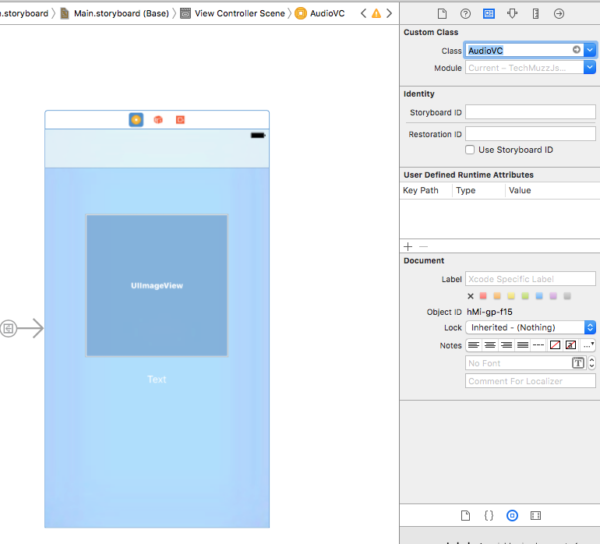Expand the Module dropdown arrow

[590, 68]
